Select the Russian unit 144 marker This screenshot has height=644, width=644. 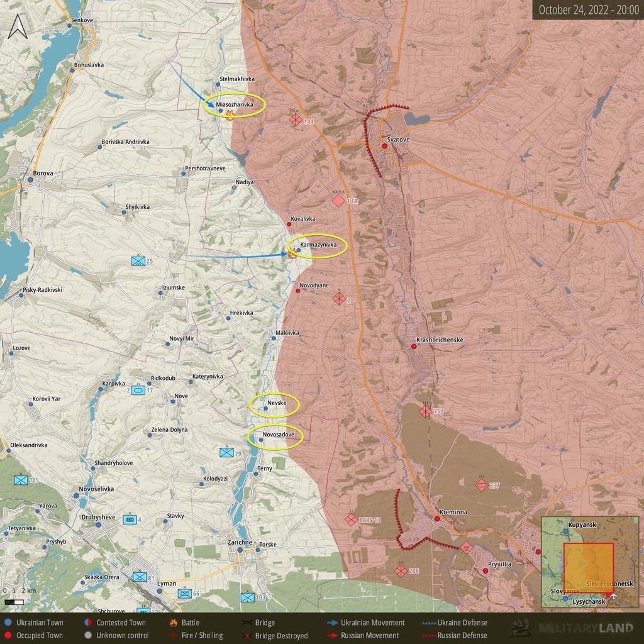coord(296,120)
